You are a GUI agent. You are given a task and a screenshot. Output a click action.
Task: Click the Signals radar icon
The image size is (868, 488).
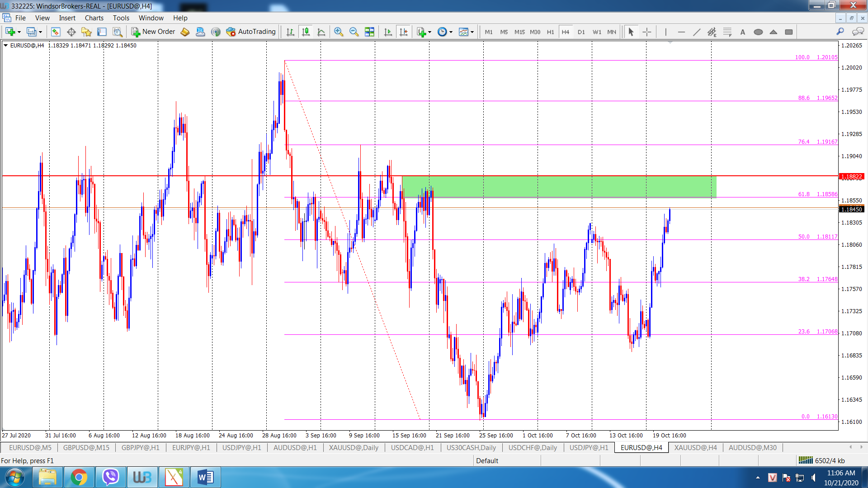point(216,32)
